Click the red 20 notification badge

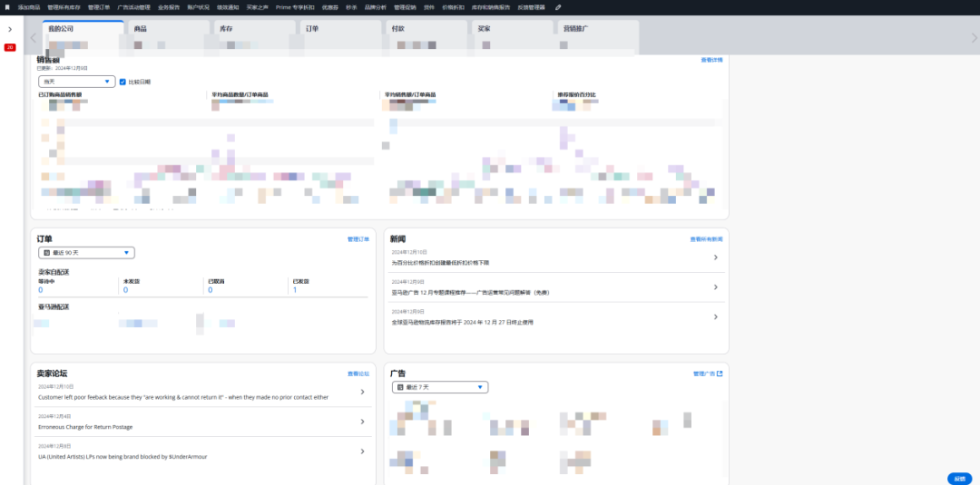pos(10,47)
